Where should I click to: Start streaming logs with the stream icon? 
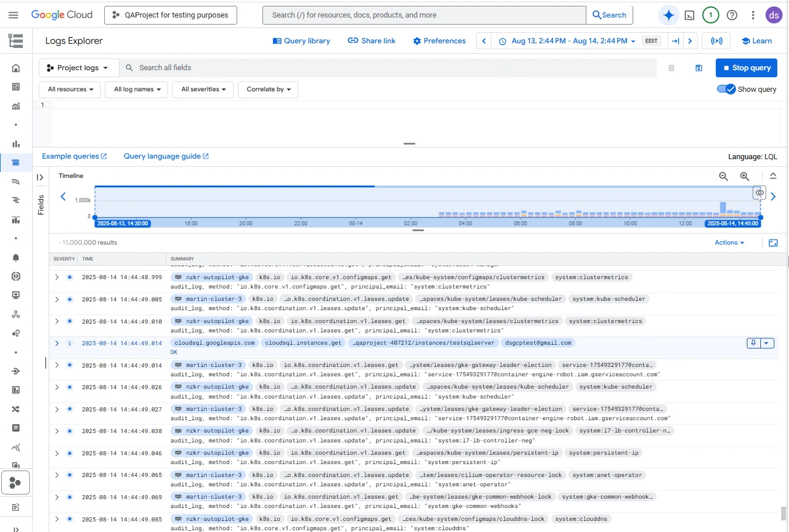pos(715,40)
